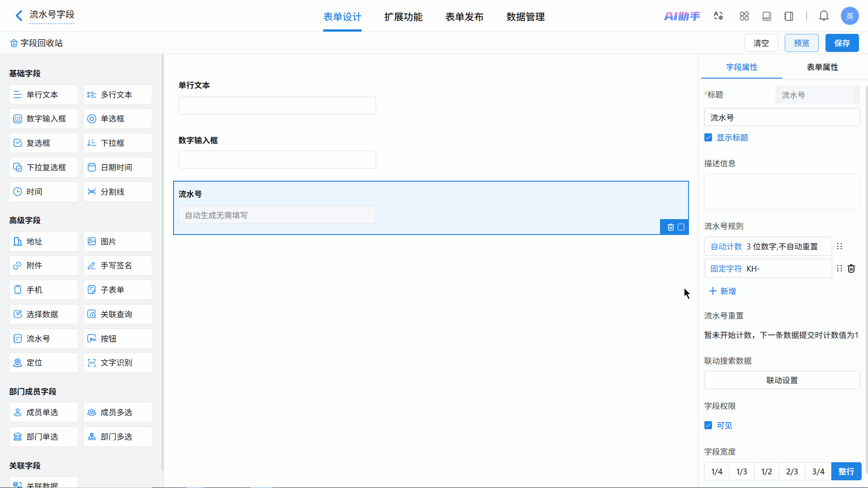Click the 描述信息 text area
868x488 pixels.
782,192
